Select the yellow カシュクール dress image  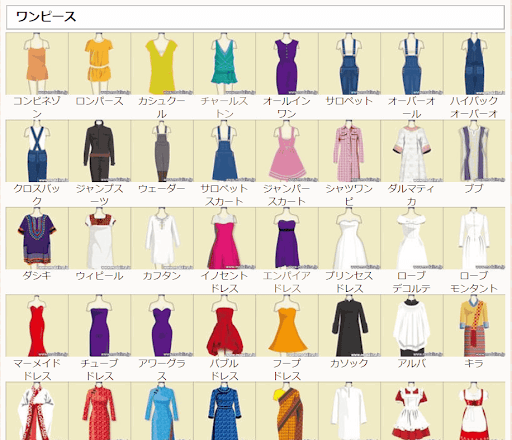pyautogui.click(x=162, y=64)
